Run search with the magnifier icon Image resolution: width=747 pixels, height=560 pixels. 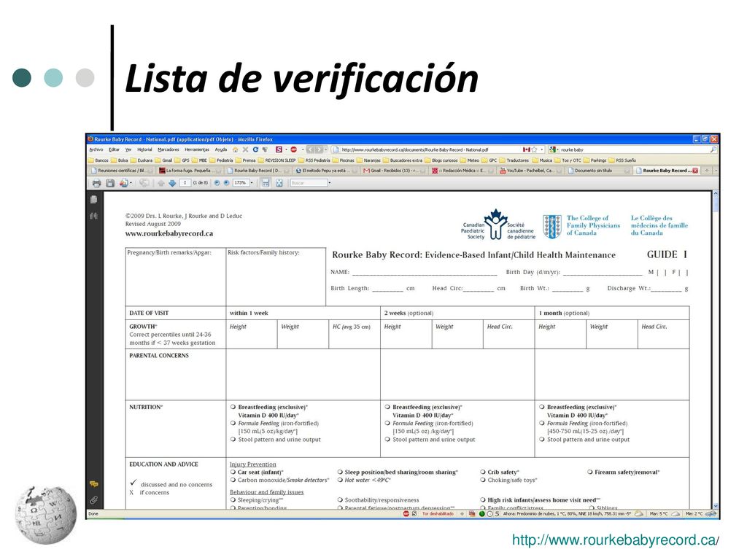(x=713, y=149)
